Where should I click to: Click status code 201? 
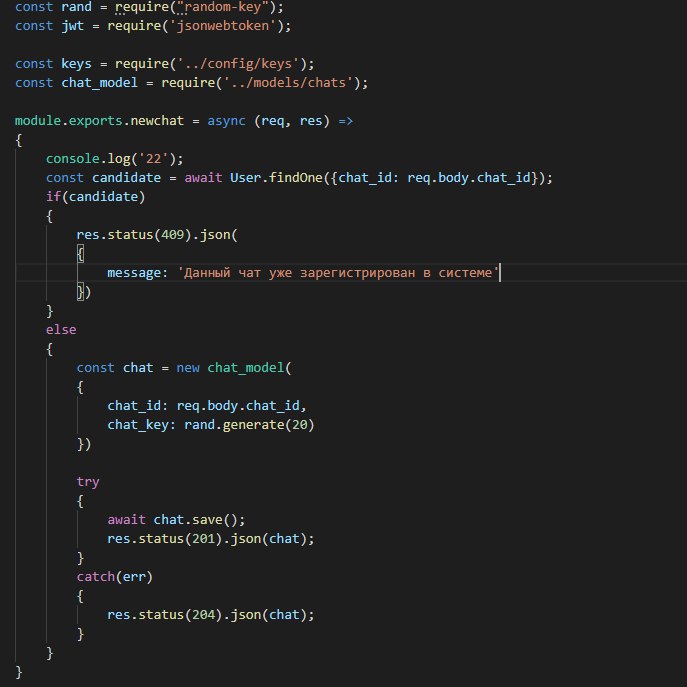(x=203, y=538)
